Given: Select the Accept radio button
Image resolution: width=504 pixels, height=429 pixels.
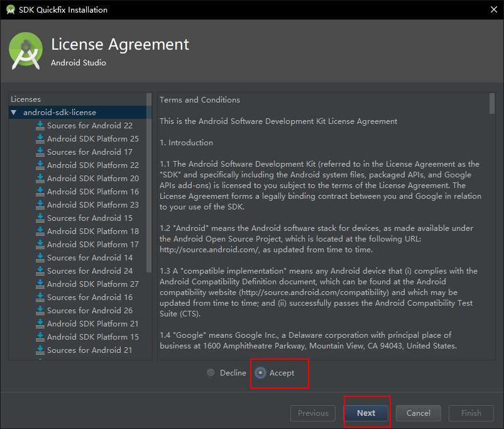Looking at the screenshot, I should coord(260,373).
